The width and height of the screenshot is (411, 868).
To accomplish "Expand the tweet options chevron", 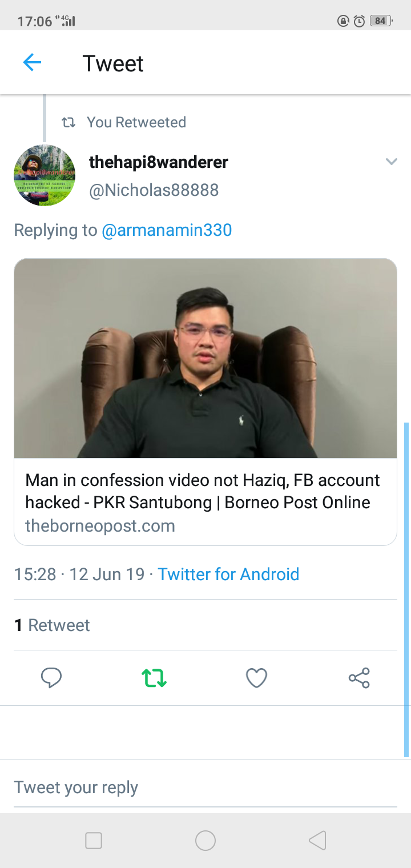I will coord(391,162).
